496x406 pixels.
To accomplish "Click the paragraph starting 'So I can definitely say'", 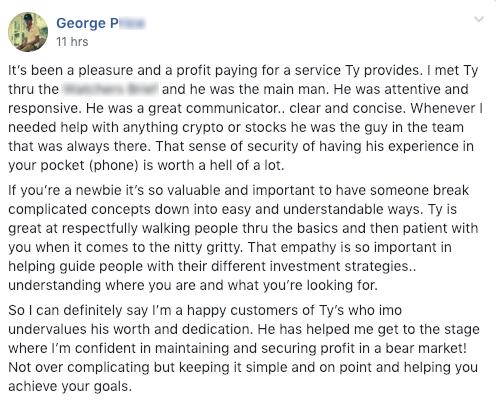I will click(x=244, y=348).
